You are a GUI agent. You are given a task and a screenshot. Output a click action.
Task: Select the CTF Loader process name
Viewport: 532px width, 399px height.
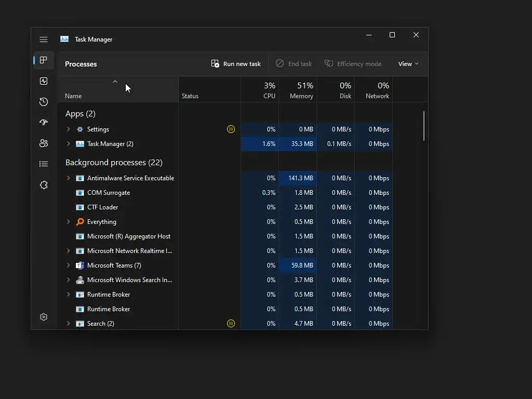102,207
